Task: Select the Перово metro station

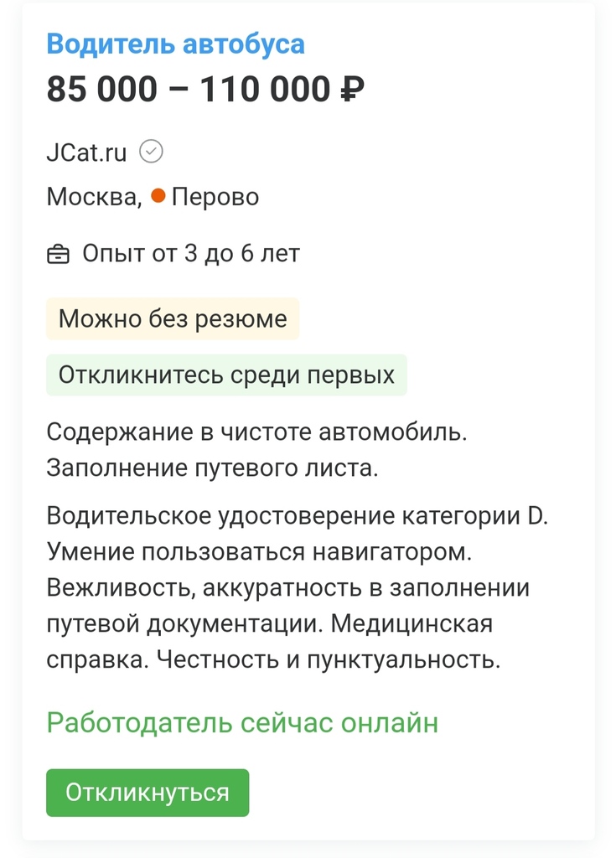Action: pyautogui.click(x=215, y=197)
